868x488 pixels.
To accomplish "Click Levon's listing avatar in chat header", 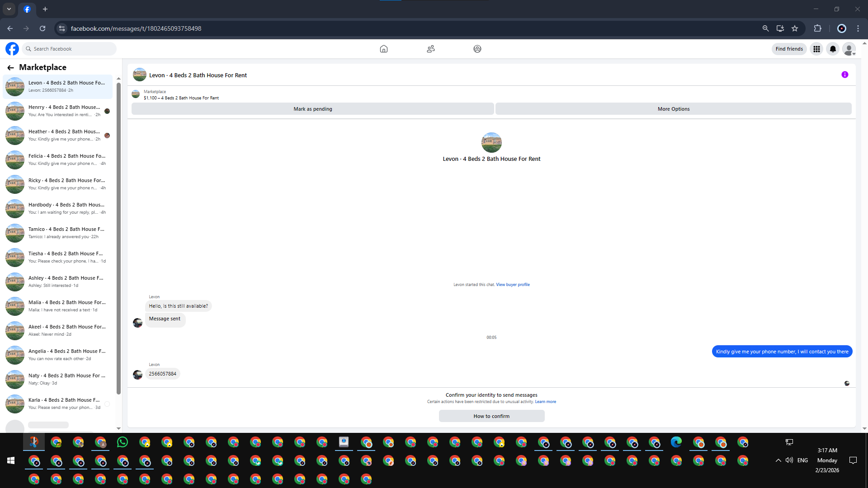I will pos(140,75).
